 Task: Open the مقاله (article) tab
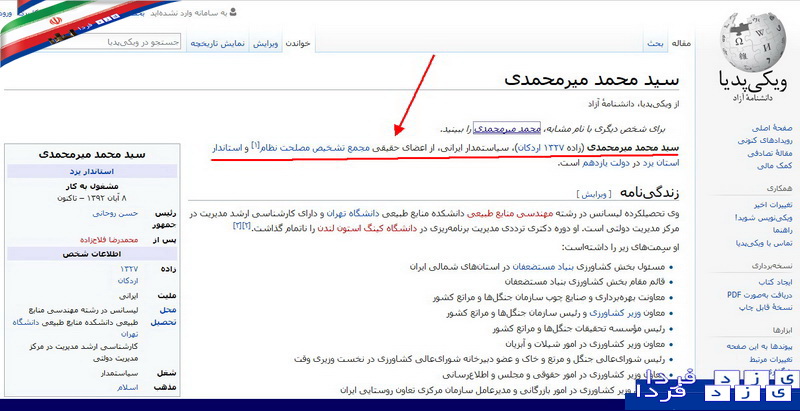(682, 44)
